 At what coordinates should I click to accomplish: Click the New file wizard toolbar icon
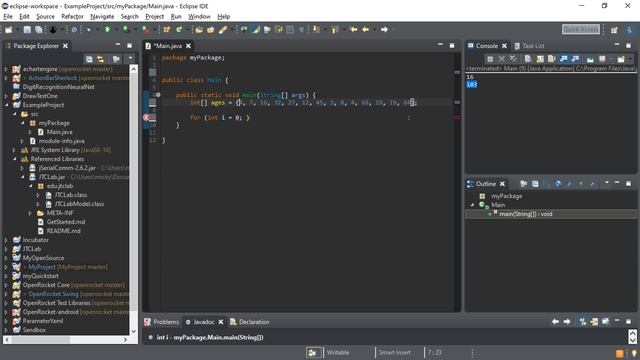click(x=9, y=30)
